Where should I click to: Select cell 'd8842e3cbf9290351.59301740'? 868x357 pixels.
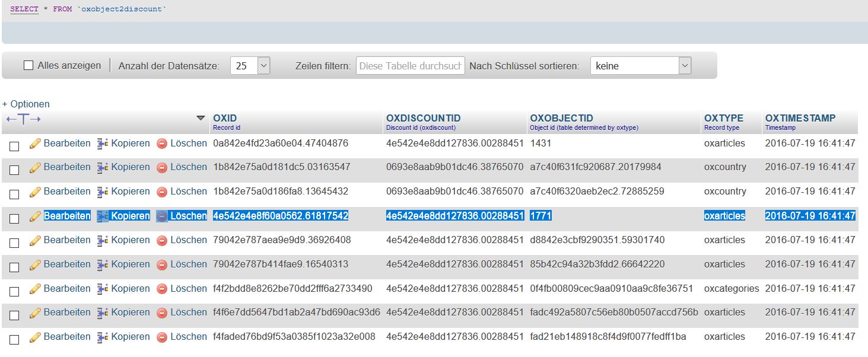pyautogui.click(x=597, y=240)
